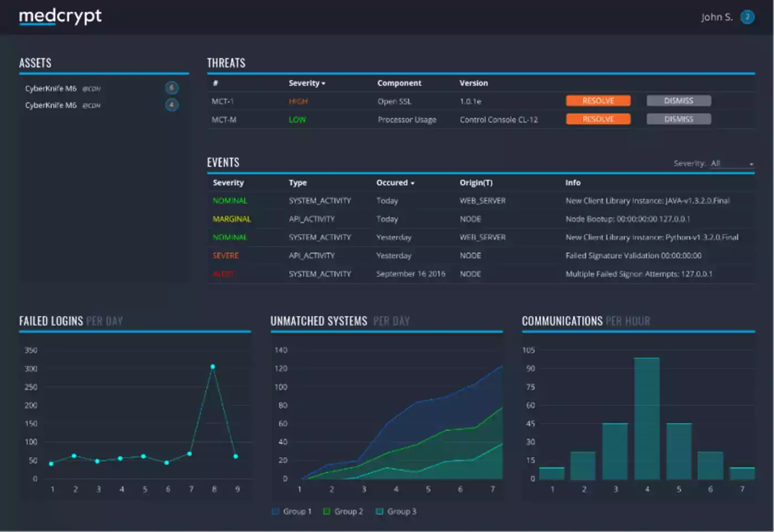Select the MCT-M threat row ID
Image resolution: width=774 pixels, height=532 pixels.
(x=224, y=119)
